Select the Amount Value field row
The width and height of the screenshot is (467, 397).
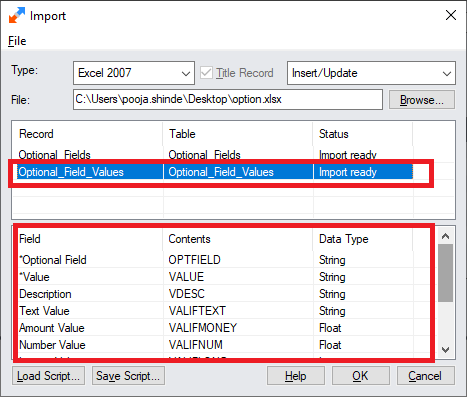click(x=215, y=328)
